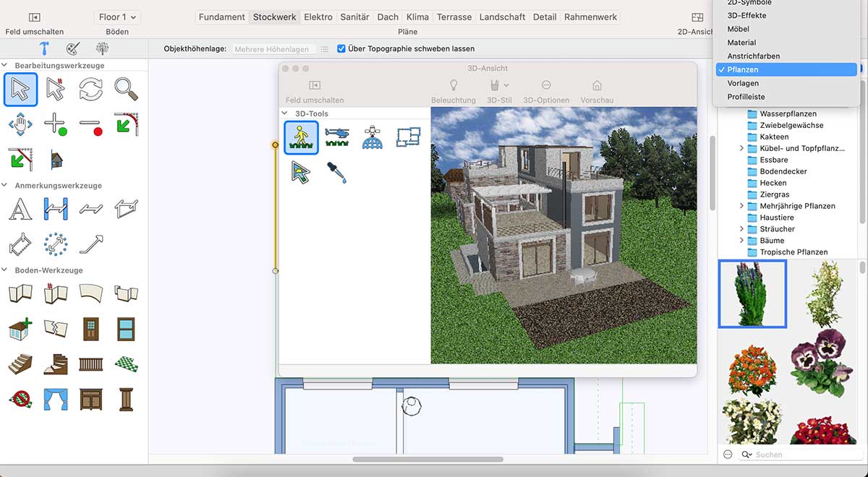Activate the walk-around 3D tool
The width and height of the screenshot is (868, 477).
(x=301, y=137)
